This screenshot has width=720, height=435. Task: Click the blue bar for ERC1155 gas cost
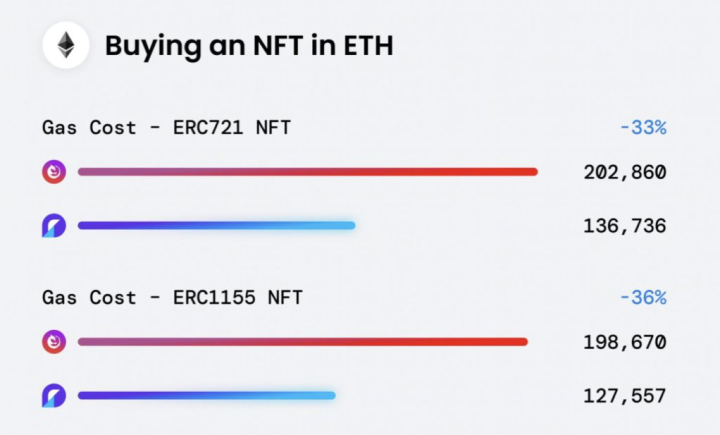[x=207, y=395]
